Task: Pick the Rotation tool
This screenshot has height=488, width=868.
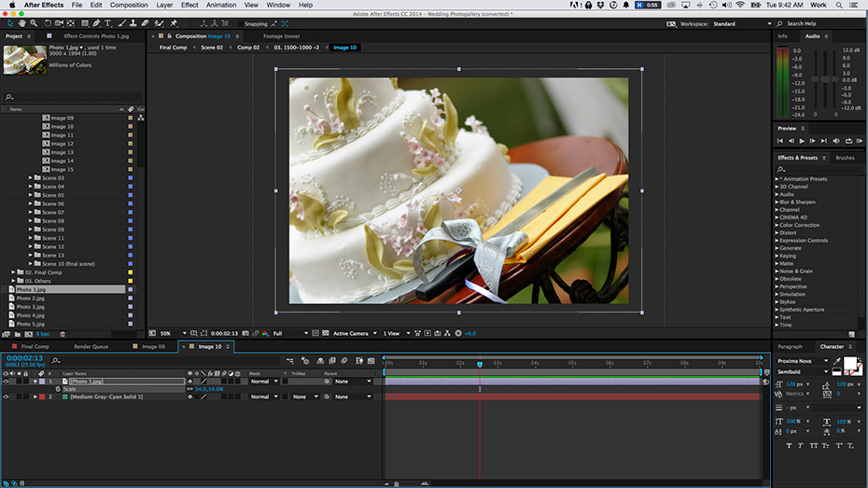Action: [49, 22]
